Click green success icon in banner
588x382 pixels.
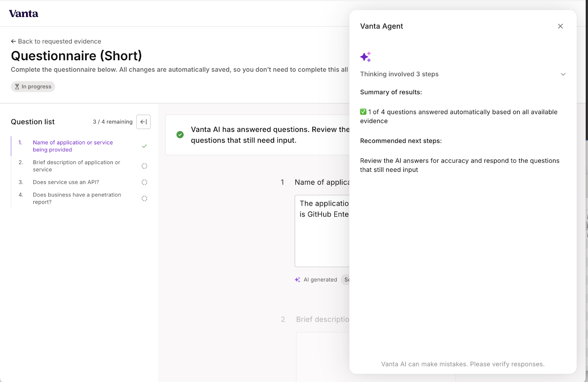tap(180, 135)
